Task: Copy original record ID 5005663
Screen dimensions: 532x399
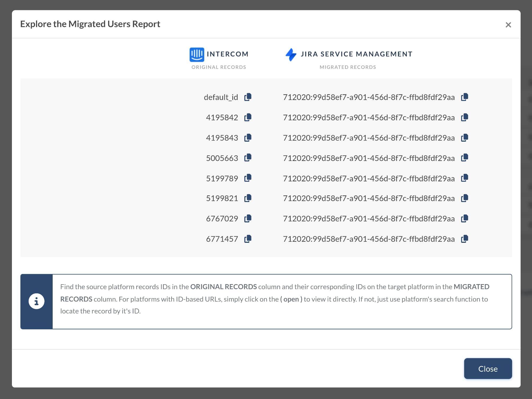Action: tap(248, 158)
